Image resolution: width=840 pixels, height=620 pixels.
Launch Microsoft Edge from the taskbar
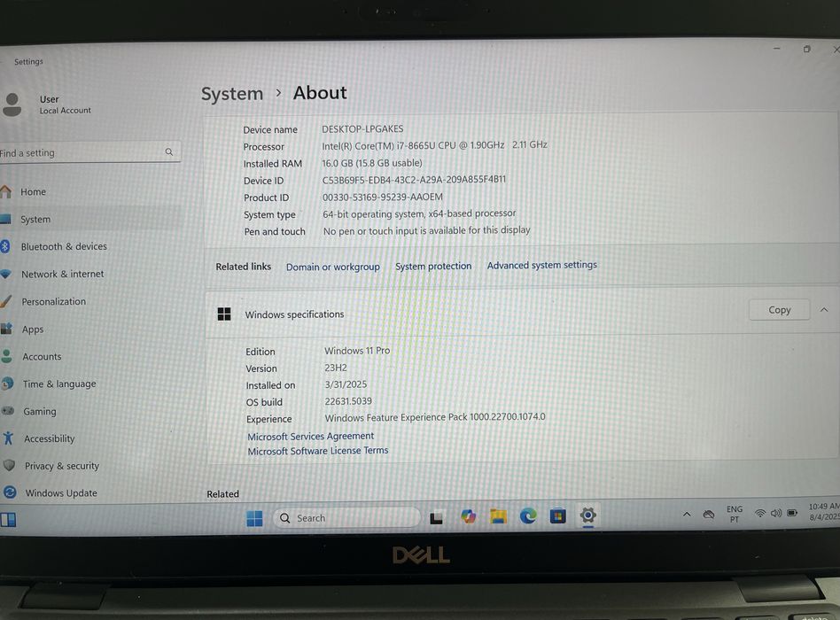[528, 515]
